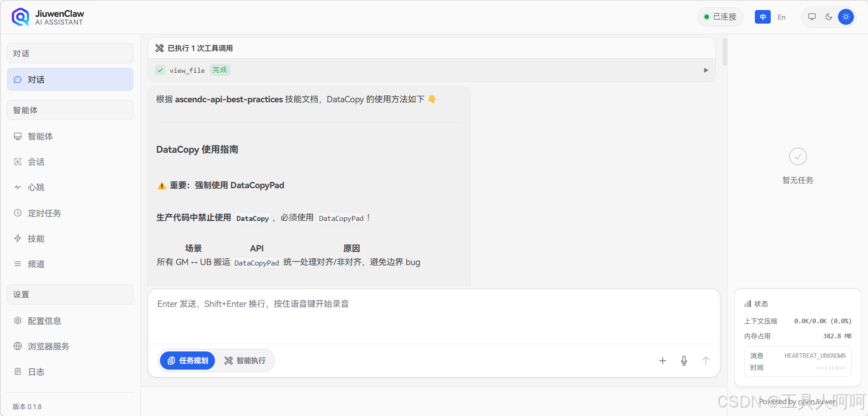Open the 日志 logs menu item
Image resolution: width=868 pixels, height=416 pixels.
click(x=70, y=372)
